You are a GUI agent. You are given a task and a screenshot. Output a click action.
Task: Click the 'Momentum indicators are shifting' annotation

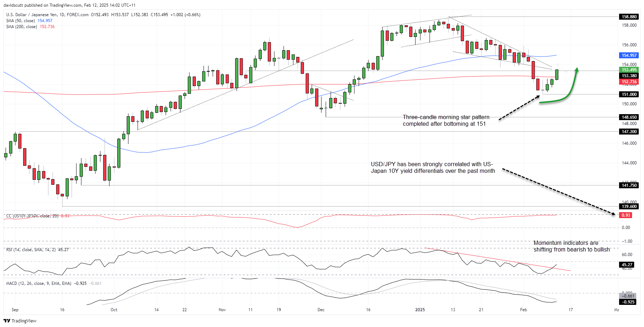click(572, 246)
